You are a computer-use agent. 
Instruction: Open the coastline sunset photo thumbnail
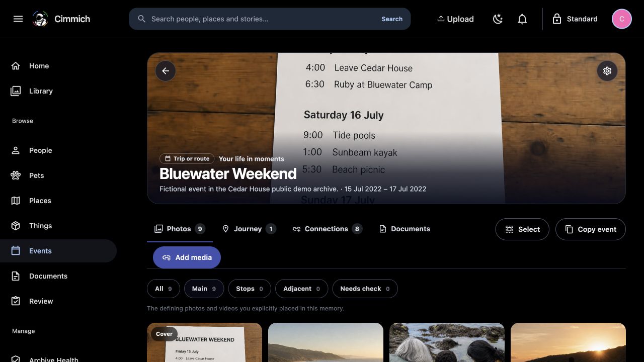pyautogui.click(x=326, y=342)
